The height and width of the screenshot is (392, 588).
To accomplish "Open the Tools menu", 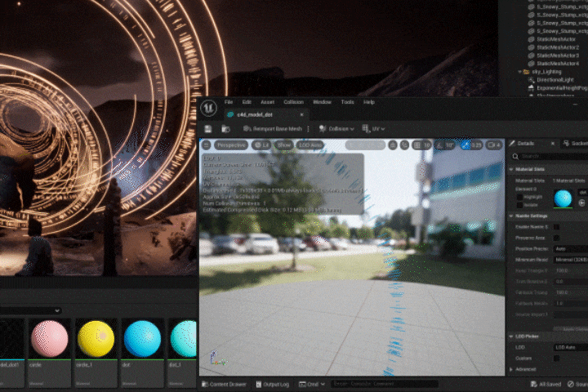I will point(348,102).
